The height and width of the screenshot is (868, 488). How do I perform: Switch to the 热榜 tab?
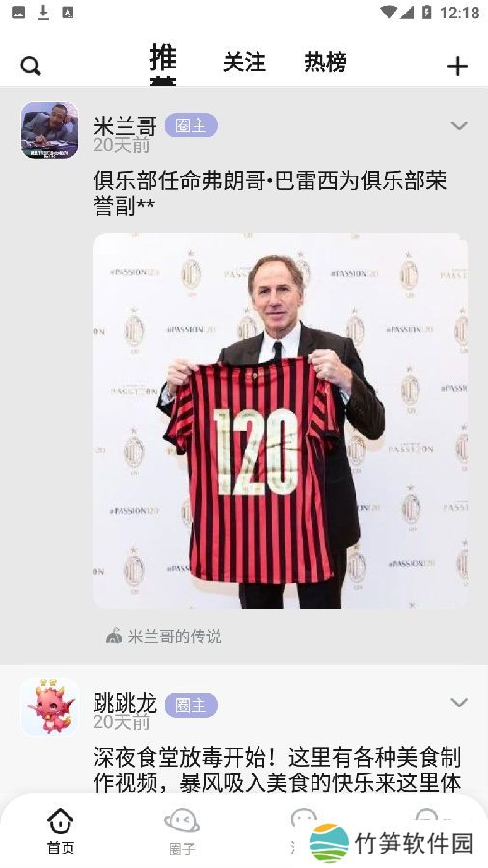pyautogui.click(x=325, y=63)
